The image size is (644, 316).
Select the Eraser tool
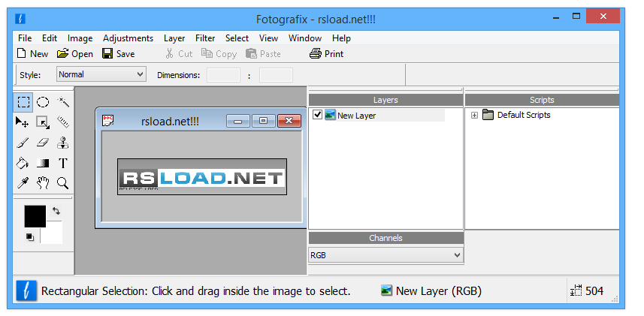point(44,143)
